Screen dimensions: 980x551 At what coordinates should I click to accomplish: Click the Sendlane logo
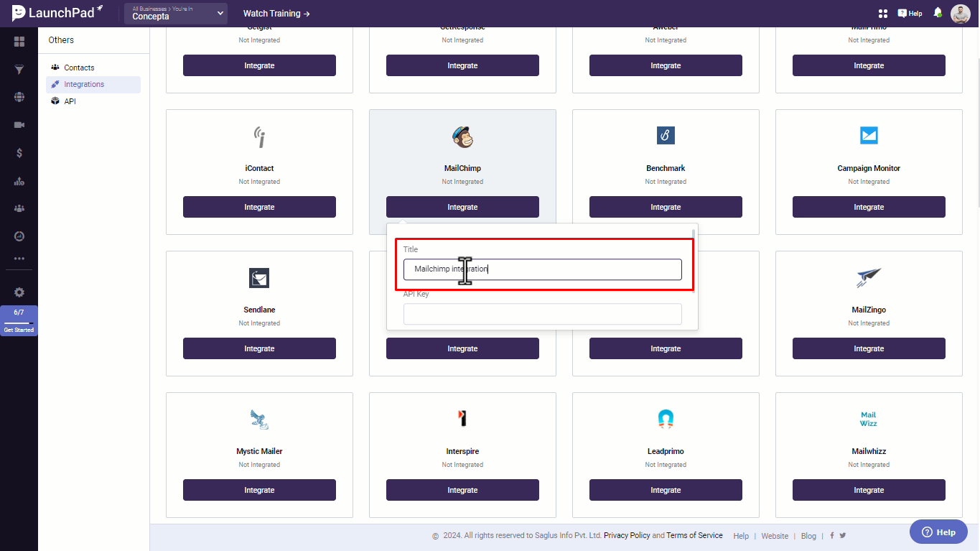click(259, 277)
